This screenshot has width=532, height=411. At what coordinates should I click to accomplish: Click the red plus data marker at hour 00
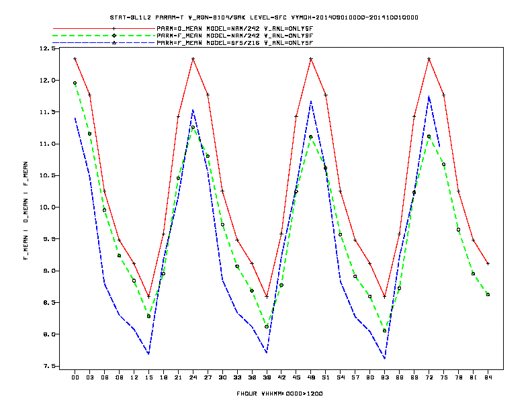(x=75, y=59)
